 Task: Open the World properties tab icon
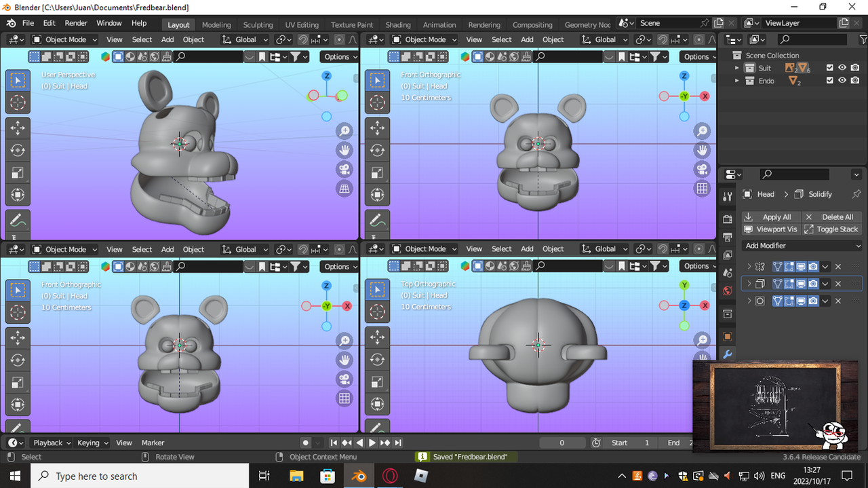pos(728,290)
